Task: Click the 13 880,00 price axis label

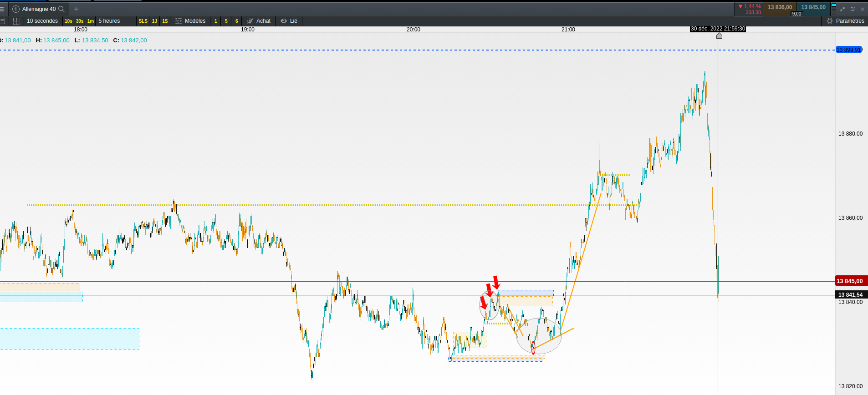Action: [x=850, y=134]
